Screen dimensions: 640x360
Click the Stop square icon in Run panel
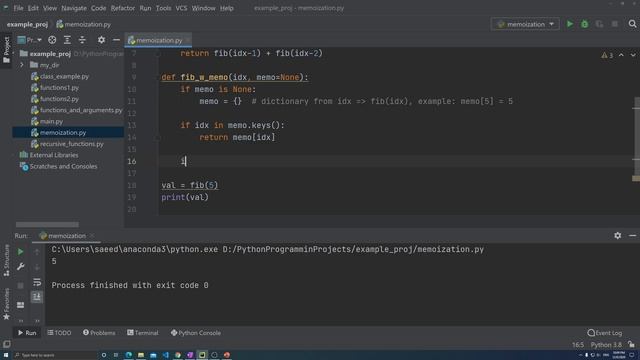tap(20, 285)
